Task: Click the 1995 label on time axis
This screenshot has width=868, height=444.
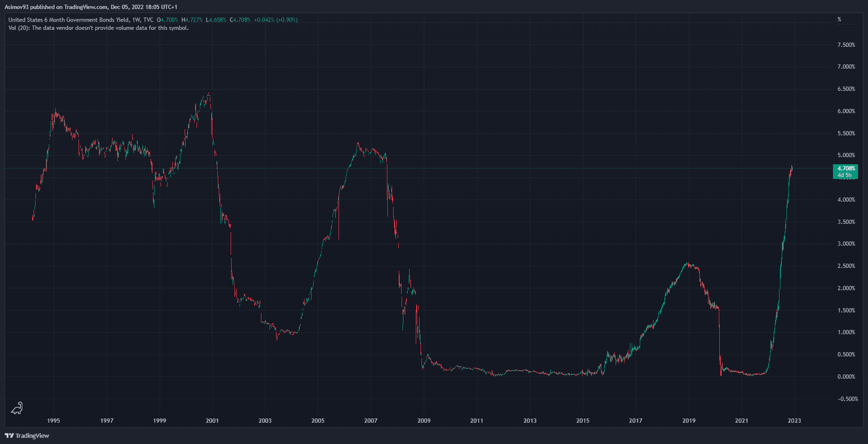Action: (54, 420)
